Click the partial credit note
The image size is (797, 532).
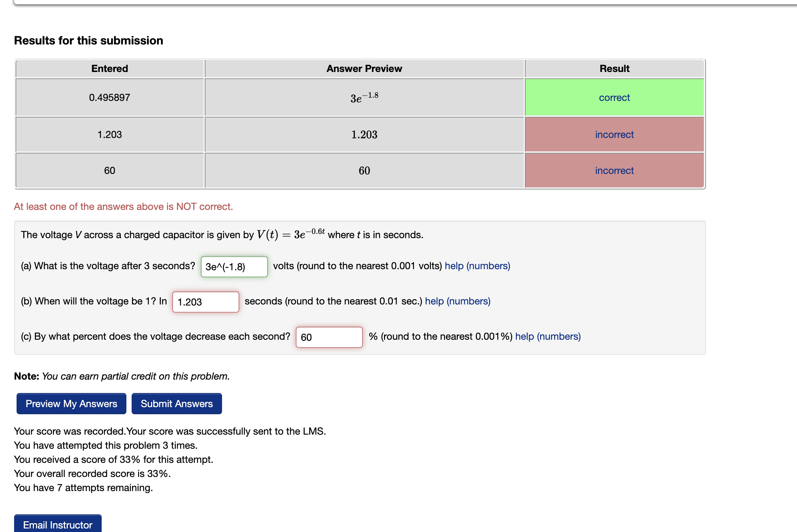coord(122,376)
